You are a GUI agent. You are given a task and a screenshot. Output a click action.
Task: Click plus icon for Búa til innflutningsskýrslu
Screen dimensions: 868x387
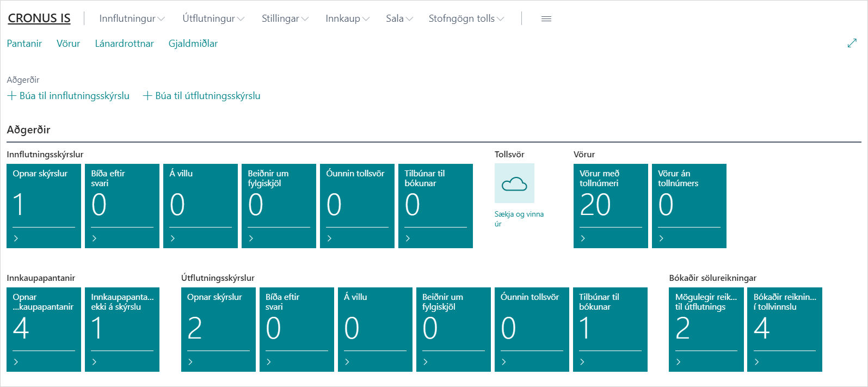(12, 96)
